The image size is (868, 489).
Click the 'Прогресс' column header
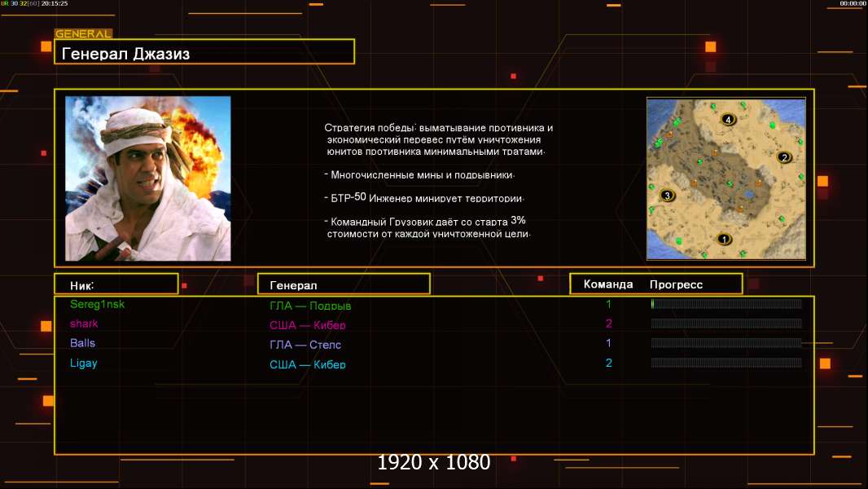pos(676,284)
